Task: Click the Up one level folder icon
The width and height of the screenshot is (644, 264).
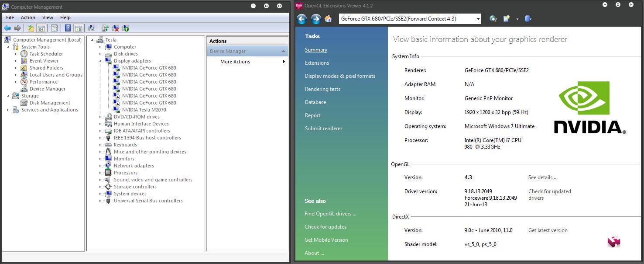Action: [x=31, y=28]
